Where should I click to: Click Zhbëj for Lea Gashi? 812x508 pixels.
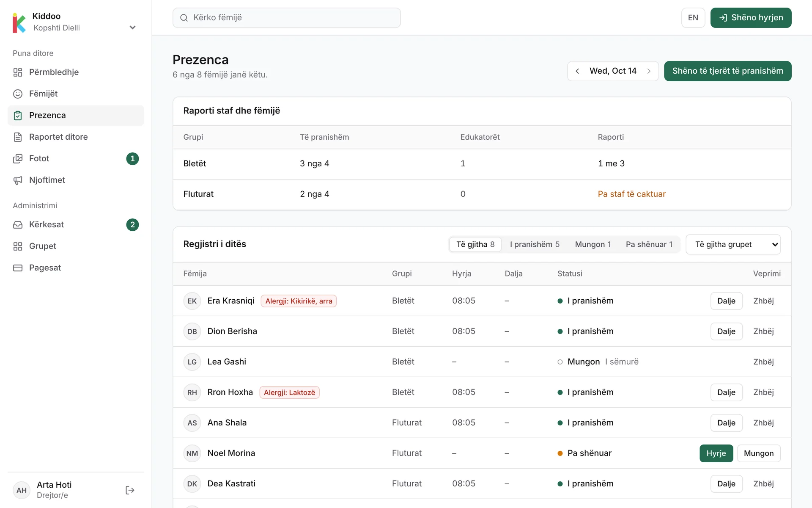pyautogui.click(x=763, y=362)
